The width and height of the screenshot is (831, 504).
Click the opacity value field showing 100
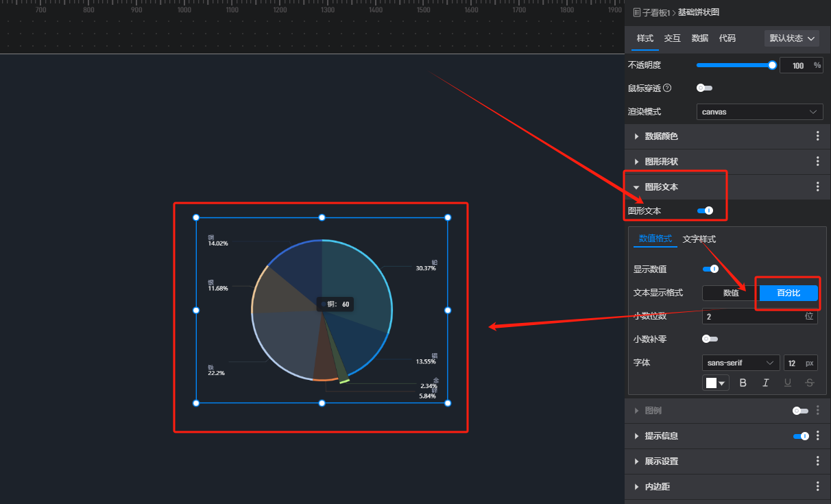(x=801, y=65)
